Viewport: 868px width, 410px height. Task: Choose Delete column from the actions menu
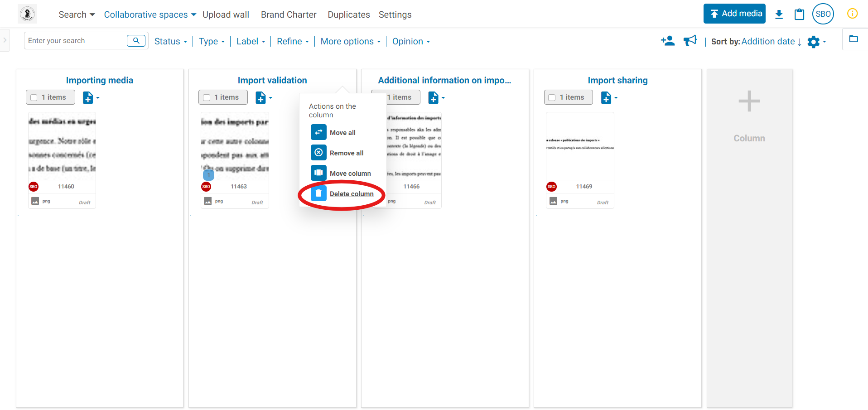[351, 194]
